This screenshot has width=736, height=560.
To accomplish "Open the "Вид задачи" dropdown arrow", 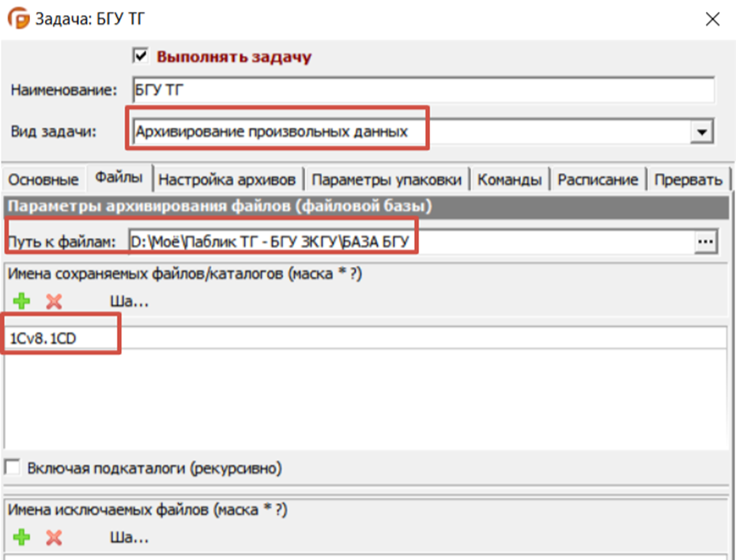I will [x=702, y=132].
